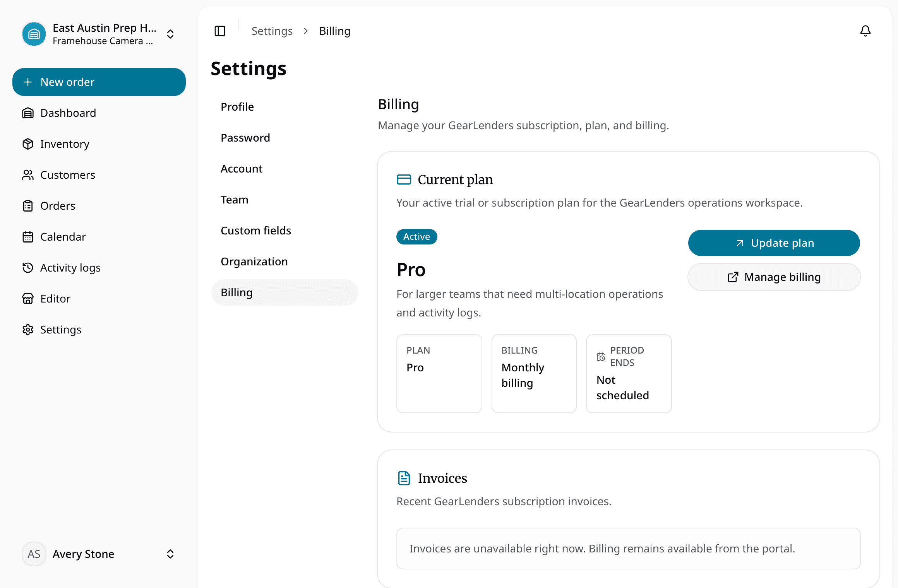Expand the Avery Stone user menu chevrons
The image size is (898, 588).
pyautogui.click(x=170, y=554)
